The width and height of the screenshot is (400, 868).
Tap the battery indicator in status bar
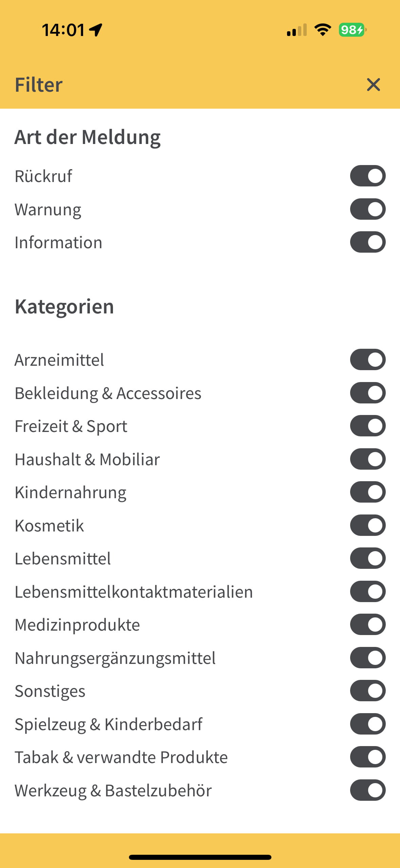(352, 30)
